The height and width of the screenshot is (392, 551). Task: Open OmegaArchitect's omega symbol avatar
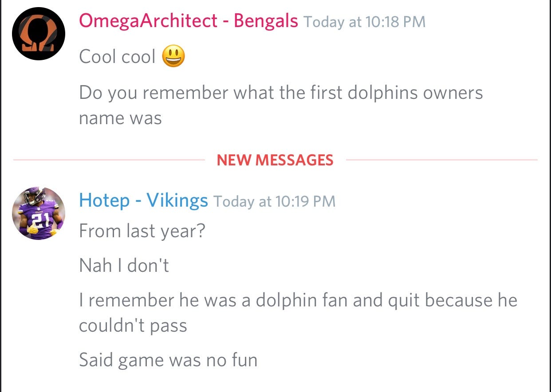click(39, 34)
